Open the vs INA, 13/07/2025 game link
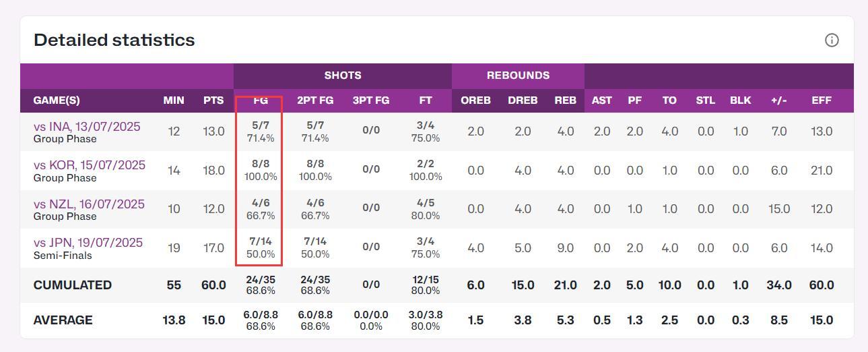This screenshot has width=868, height=352. tap(87, 127)
